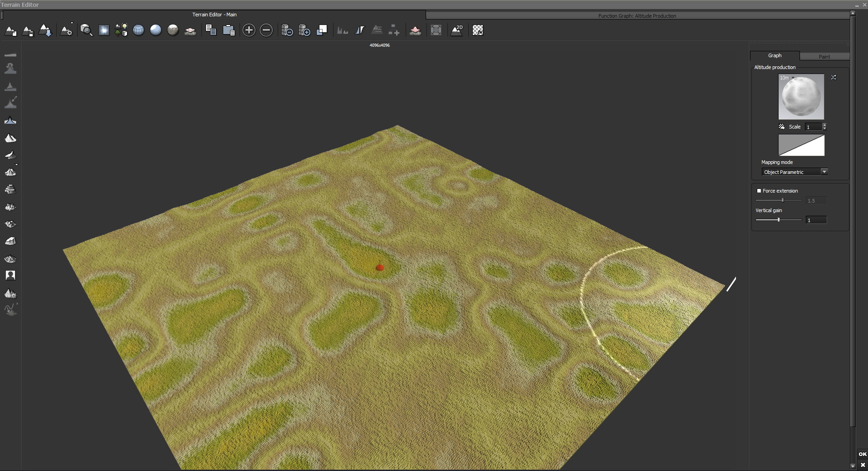Select the stepped terraces terrain tool
This screenshot has height=471, width=868.
10,189
